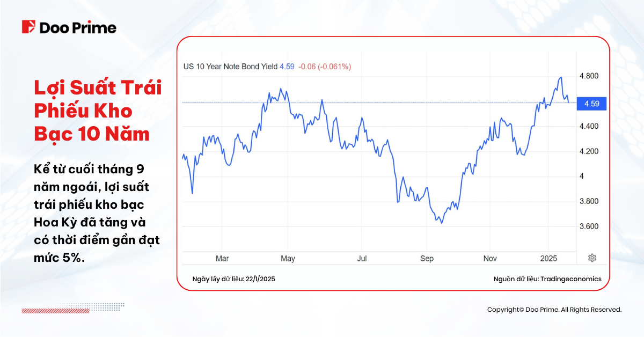The image size is (644, 337).
Task: Click the Doo Prime brand name text
Action: tap(78, 28)
